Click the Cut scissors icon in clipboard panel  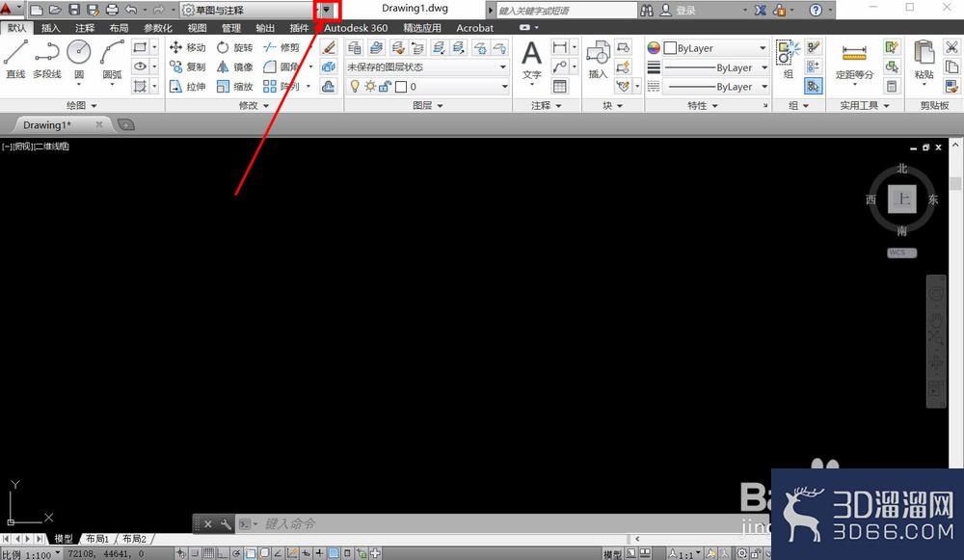(951, 47)
